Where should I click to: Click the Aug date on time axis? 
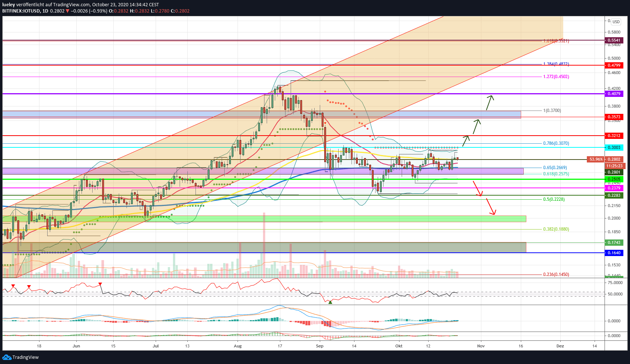[x=238, y=346]
